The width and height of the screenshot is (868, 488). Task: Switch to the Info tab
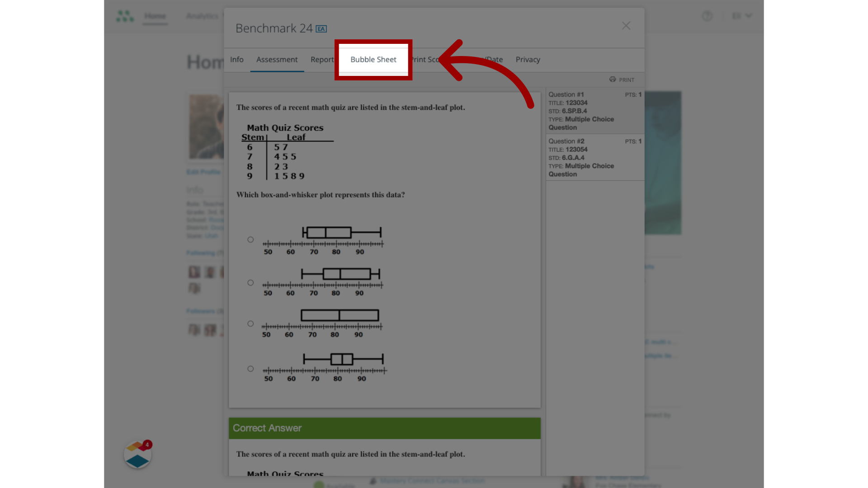[237, 59]
